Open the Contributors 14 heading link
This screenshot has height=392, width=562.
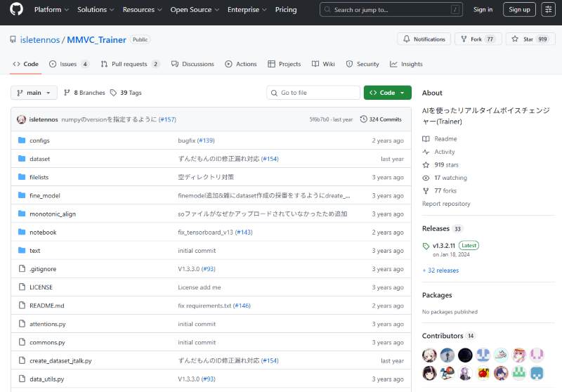pyautogui.click(x=448, y=336)
